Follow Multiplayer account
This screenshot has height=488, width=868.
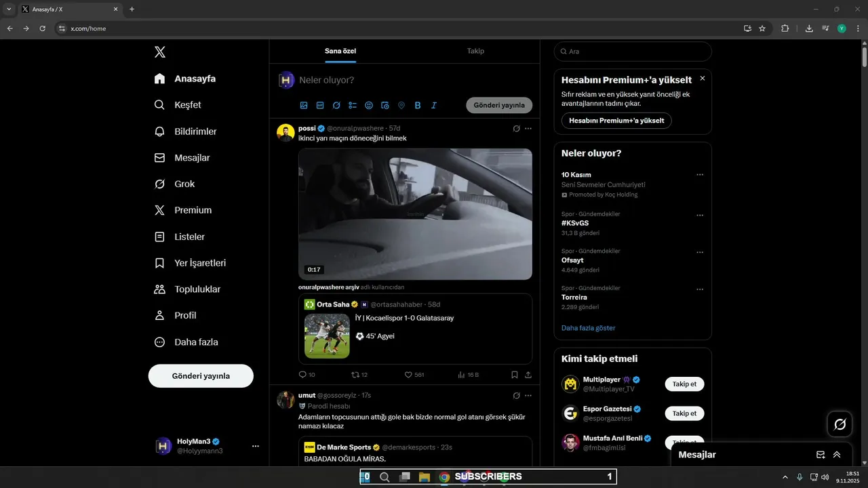[684, 384]
